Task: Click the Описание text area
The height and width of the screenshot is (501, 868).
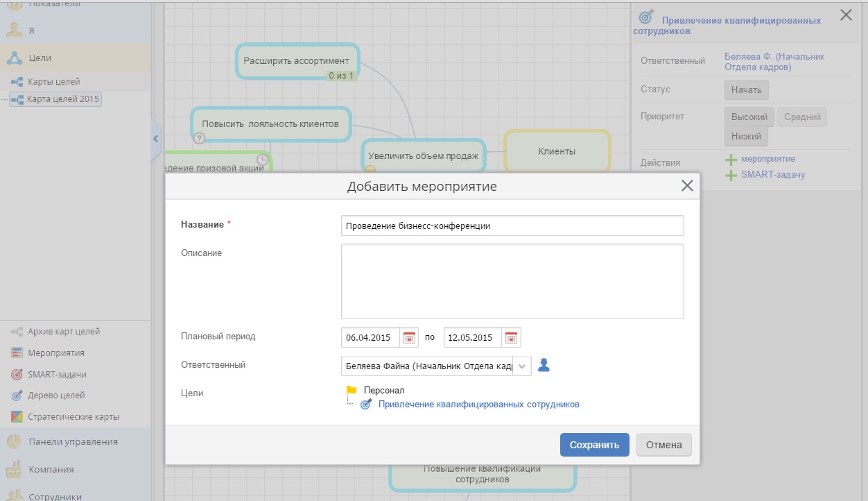Action: click(512, 281)
